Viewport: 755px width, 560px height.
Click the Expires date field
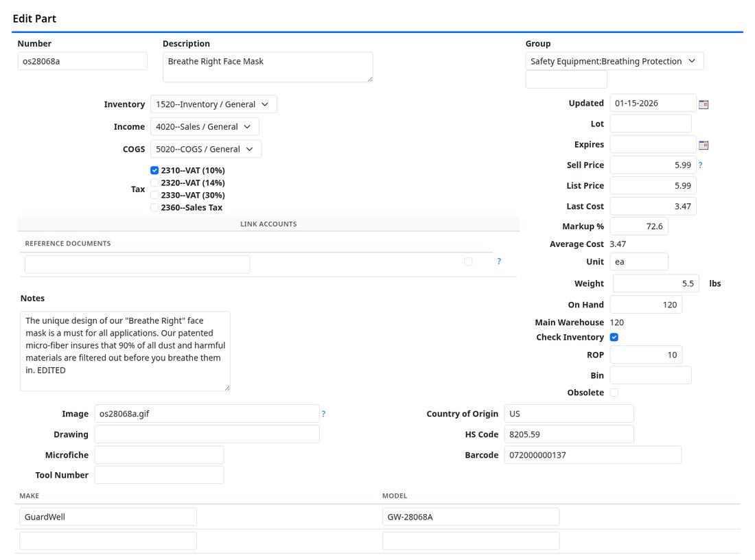(x=653, y=144)
